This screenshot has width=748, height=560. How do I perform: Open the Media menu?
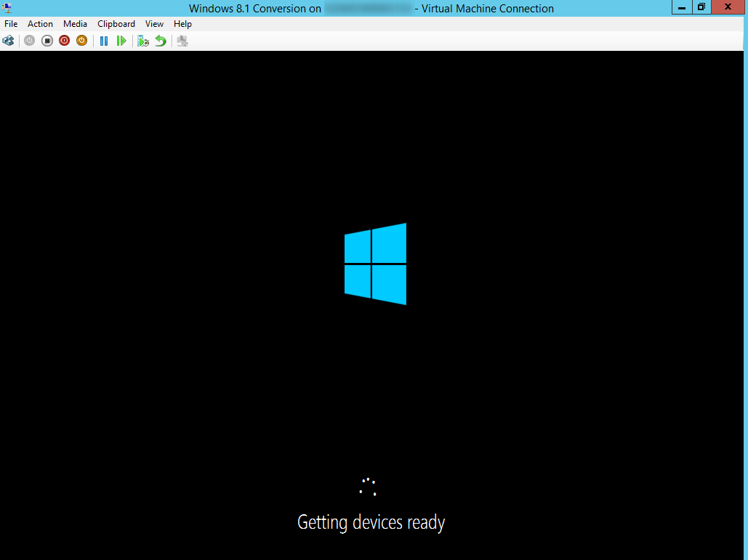(x=75, y=24)
